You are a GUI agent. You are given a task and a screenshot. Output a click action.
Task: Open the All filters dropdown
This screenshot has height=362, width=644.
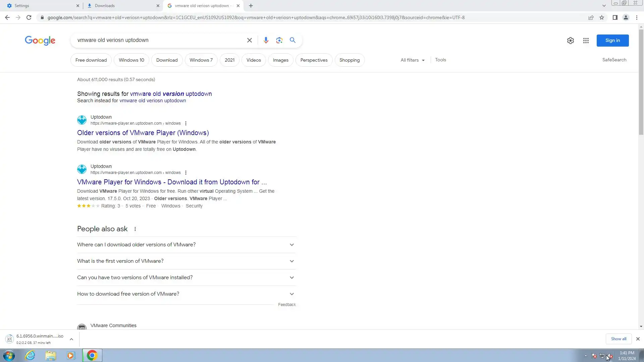click(x=412, y=60)
